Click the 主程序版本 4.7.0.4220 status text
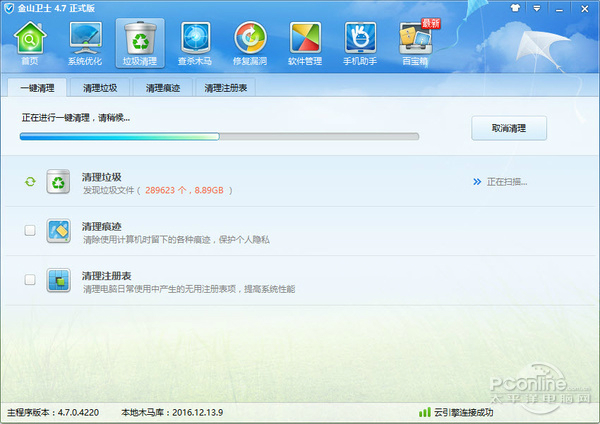 pyautogui.click(x=53, y=413)
